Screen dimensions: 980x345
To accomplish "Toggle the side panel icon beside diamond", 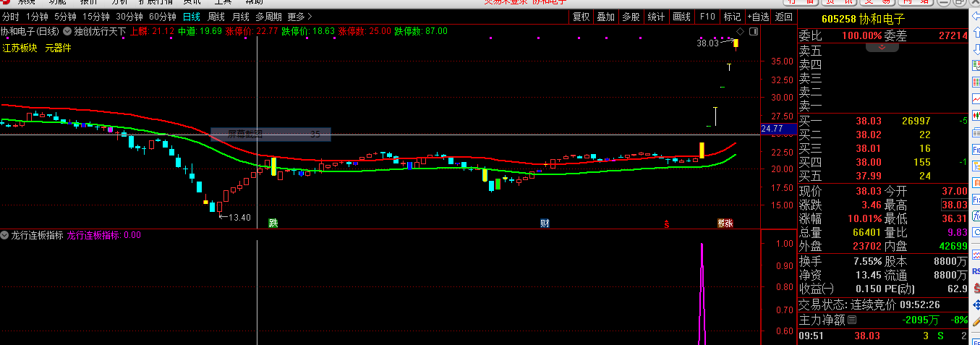I will click(753, 31).
